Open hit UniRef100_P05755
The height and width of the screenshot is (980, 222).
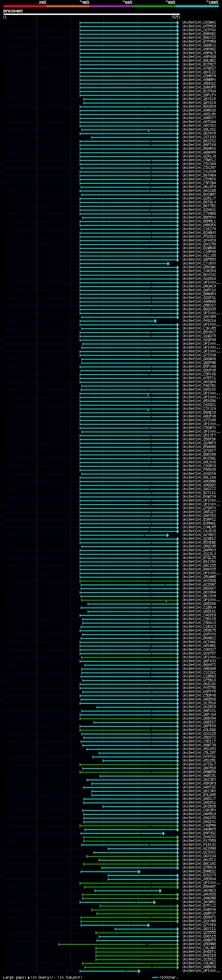(x=199, y=688)
